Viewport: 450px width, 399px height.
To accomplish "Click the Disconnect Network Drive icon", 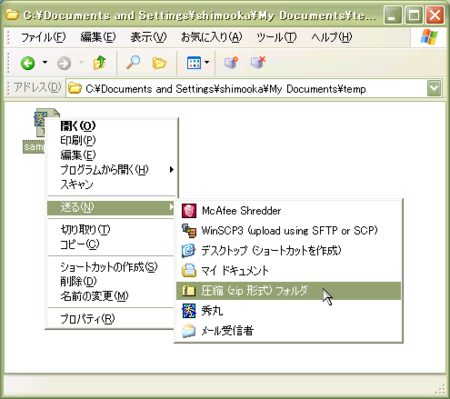I will 258,62.
